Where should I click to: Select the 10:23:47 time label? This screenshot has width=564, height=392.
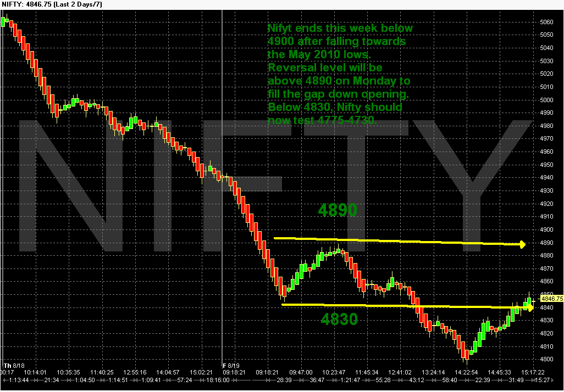pos(334,372)
